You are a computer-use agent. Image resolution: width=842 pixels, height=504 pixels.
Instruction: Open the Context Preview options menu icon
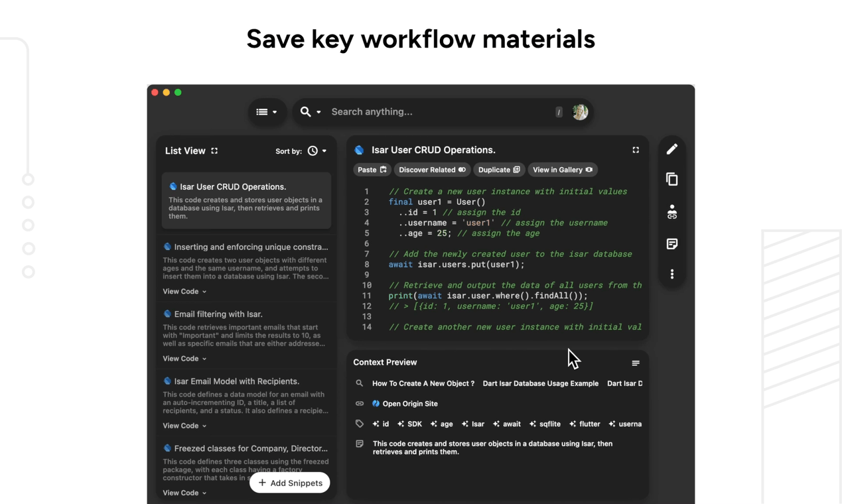tap(636, 363)
